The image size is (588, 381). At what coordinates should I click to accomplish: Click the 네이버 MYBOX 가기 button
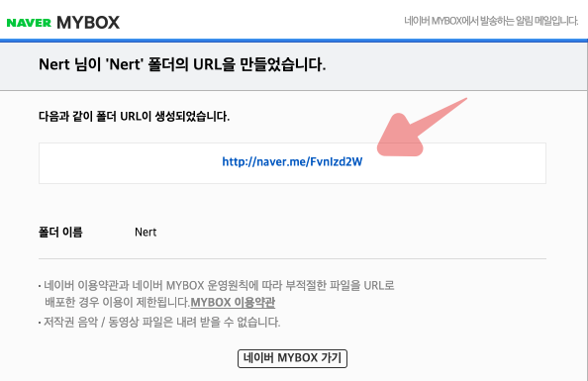[x=292, y=358]
